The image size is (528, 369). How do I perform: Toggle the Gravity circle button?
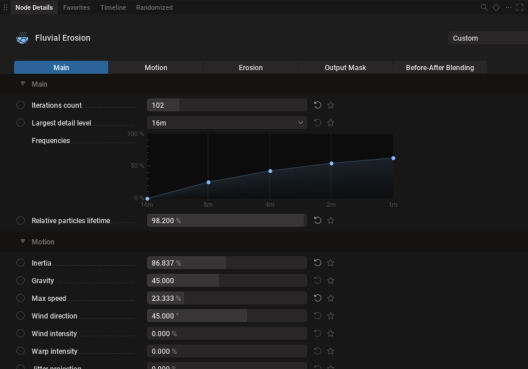click(x=21, y=280)
